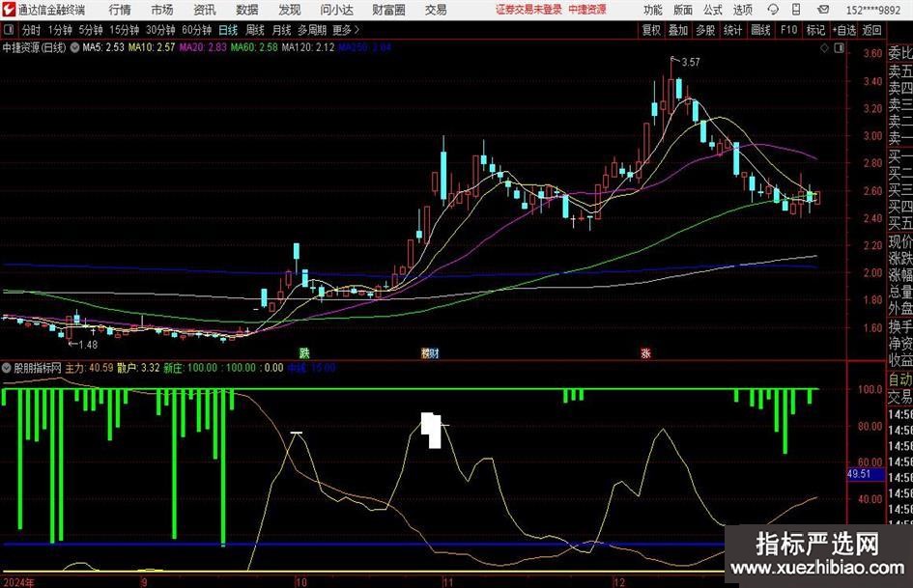
Task: Click the MA60: 2.58 indicator value
Action: pyautogui.click(x=254, y=47)
